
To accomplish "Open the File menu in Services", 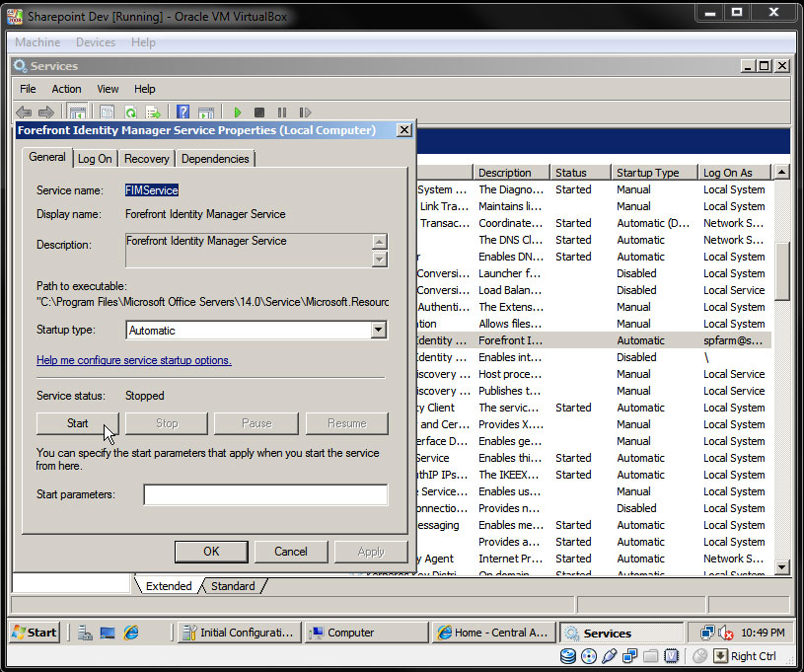I will point(28,89).
